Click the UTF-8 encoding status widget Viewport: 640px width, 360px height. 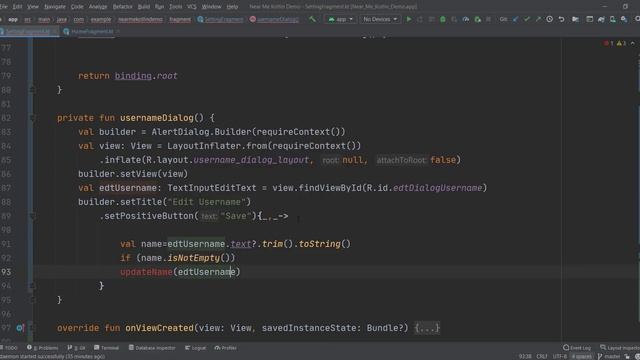560,356
